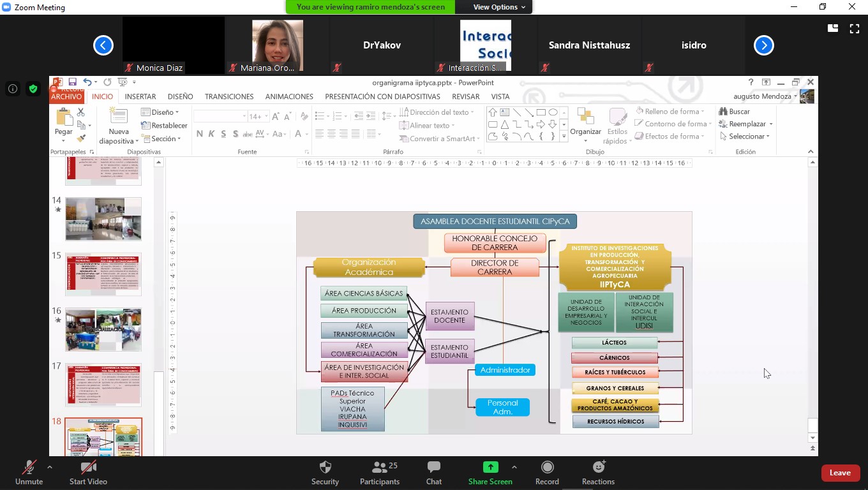Open the Zoom Chat panel
This screenshot has height=490, width=868.
click(434, 467)
